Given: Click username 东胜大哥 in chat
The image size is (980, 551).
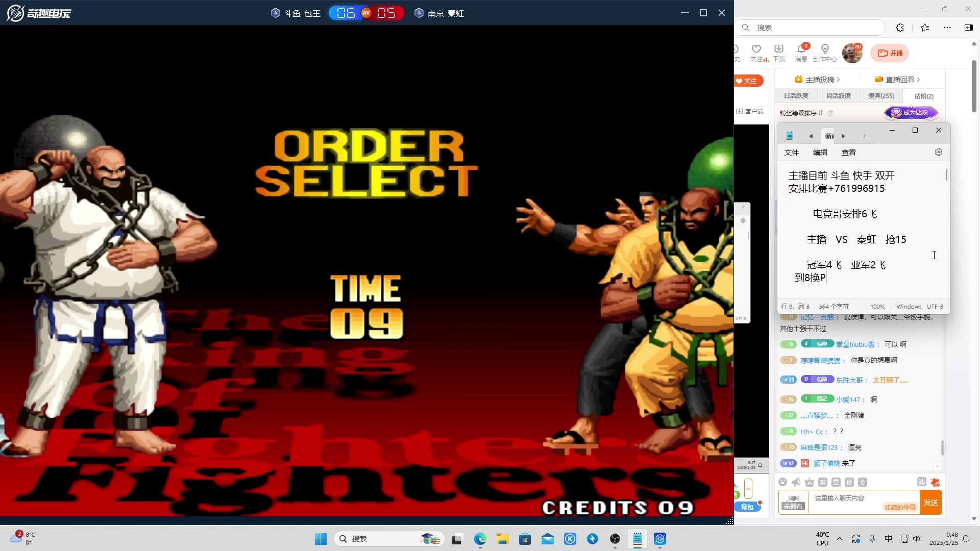Looking at the screenshot, I should [849, 380].
